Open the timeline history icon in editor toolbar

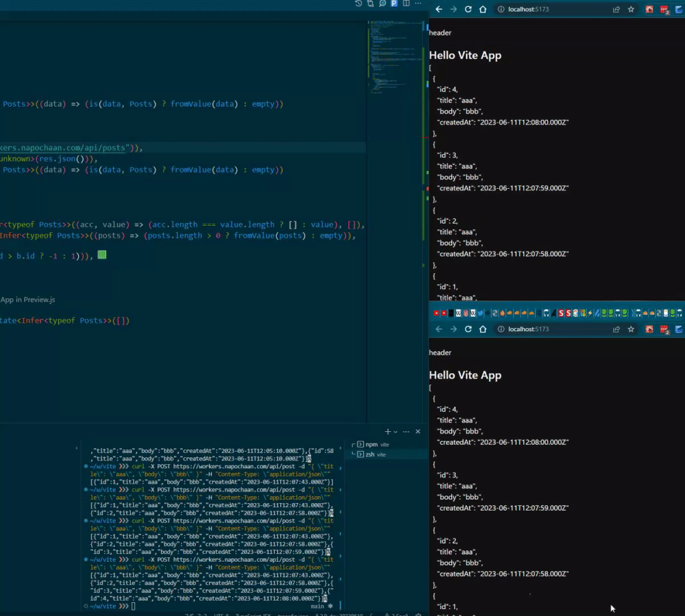pos(358,3)
